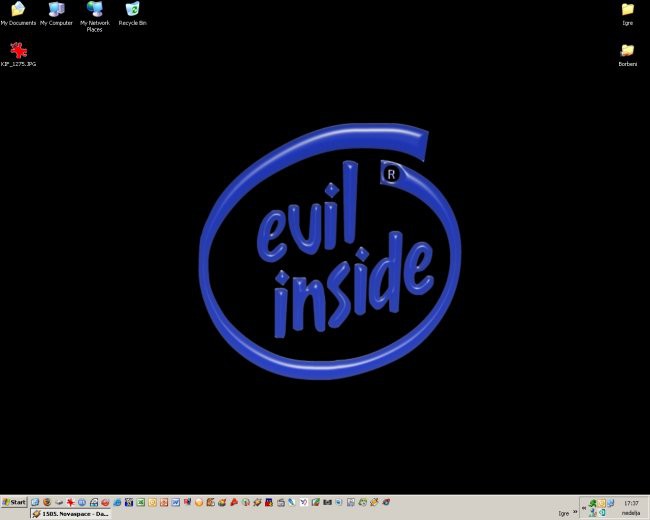Viewport: 650px width, 520px height.
Task: Click the two monitors network tray icon
Action: tap(611, 503)
